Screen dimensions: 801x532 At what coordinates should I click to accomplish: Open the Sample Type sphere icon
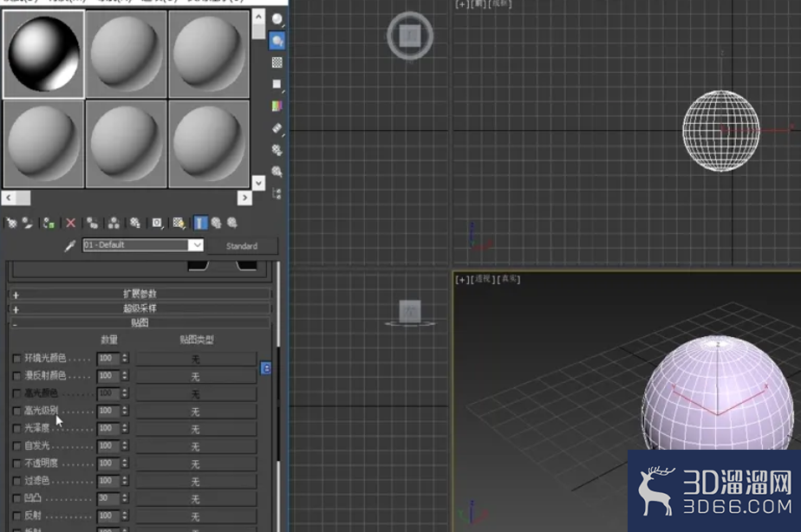(x=277, y=19)
